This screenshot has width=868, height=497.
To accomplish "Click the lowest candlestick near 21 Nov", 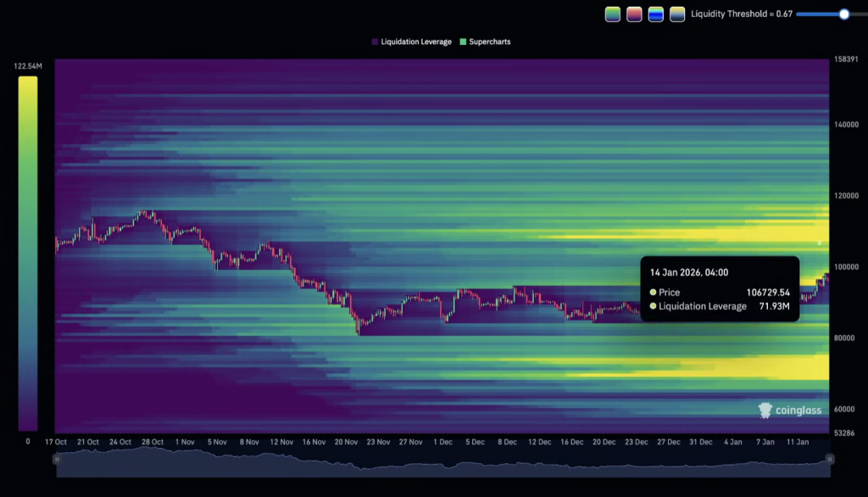I will click(359, 328).
